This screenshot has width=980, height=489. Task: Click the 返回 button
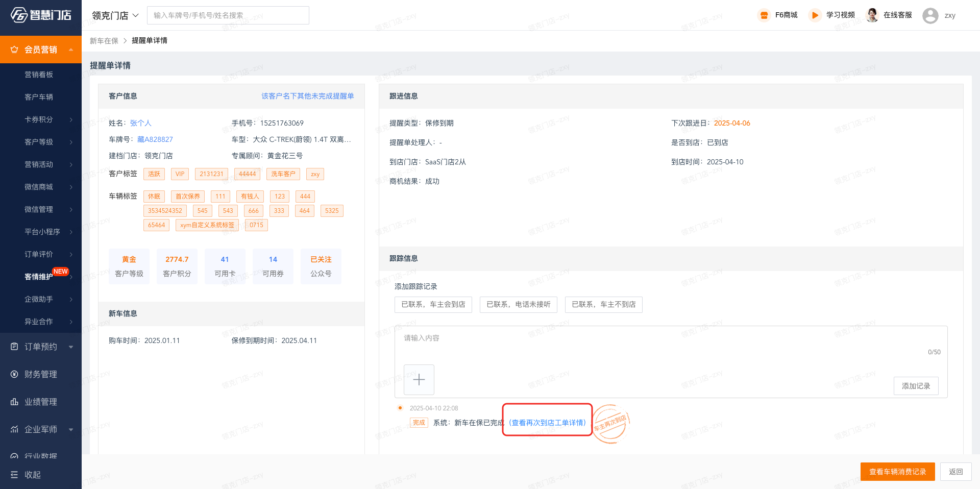pyautogui.click(x=956, y=472)
